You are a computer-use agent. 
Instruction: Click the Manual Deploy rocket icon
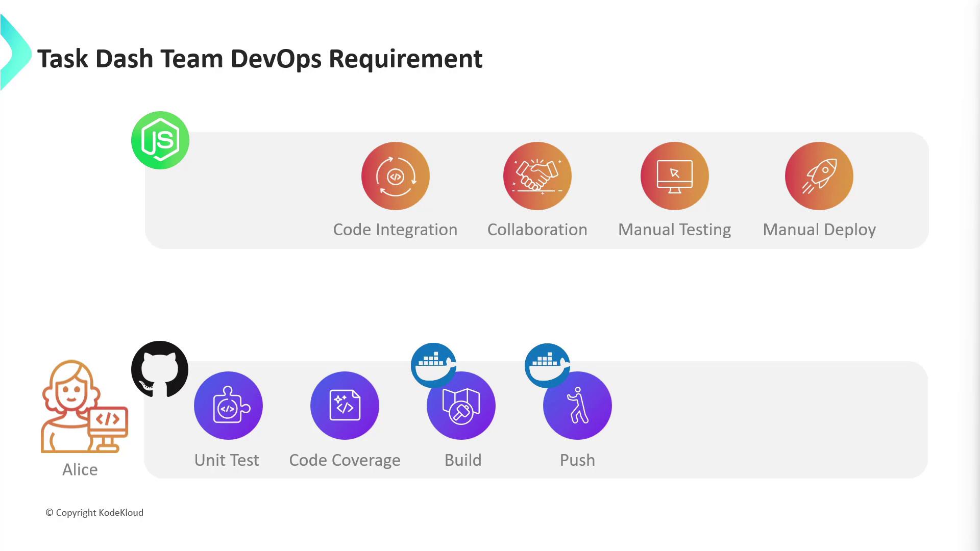[819, 176]
